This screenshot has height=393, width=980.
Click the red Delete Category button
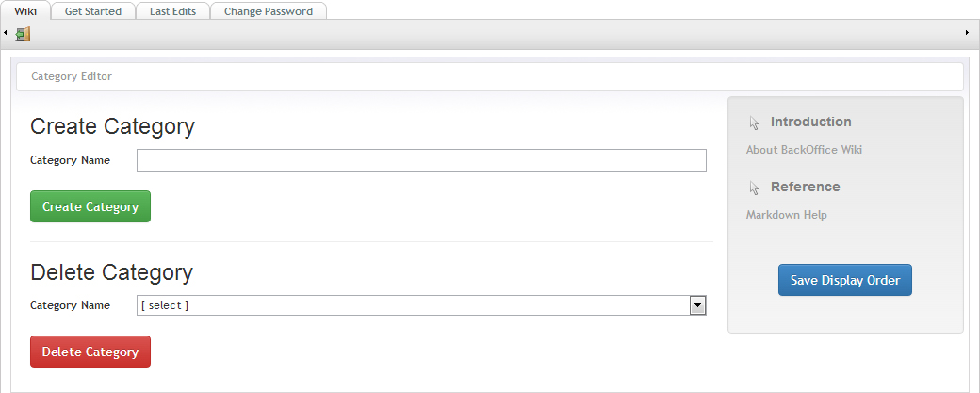point(90,352)
